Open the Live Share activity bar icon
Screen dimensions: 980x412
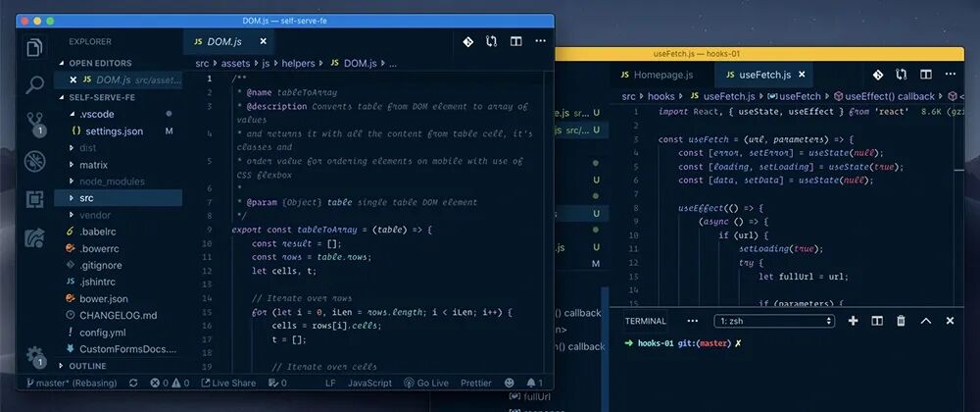(34, 238)
